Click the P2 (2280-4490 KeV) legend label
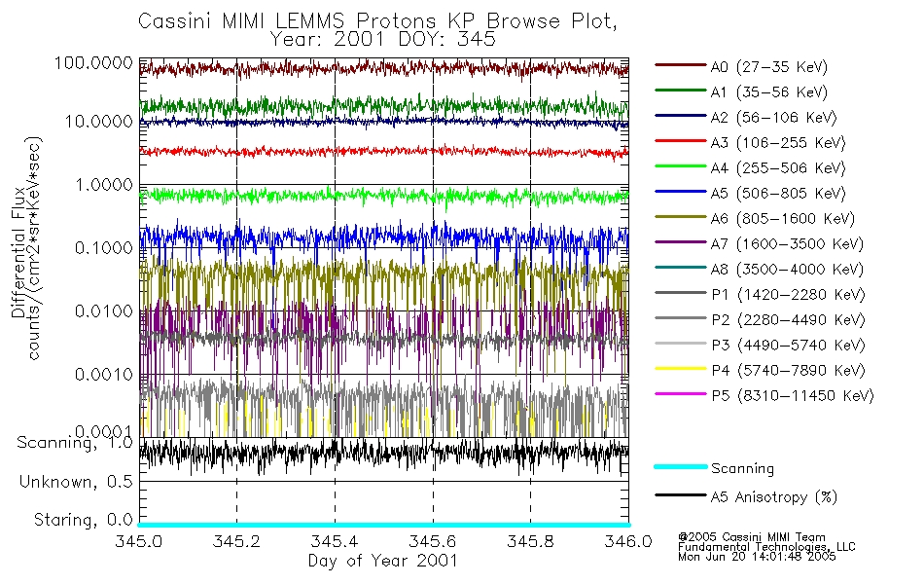The width and height of the screenshot is (924, 584). (x=788, y=320)
